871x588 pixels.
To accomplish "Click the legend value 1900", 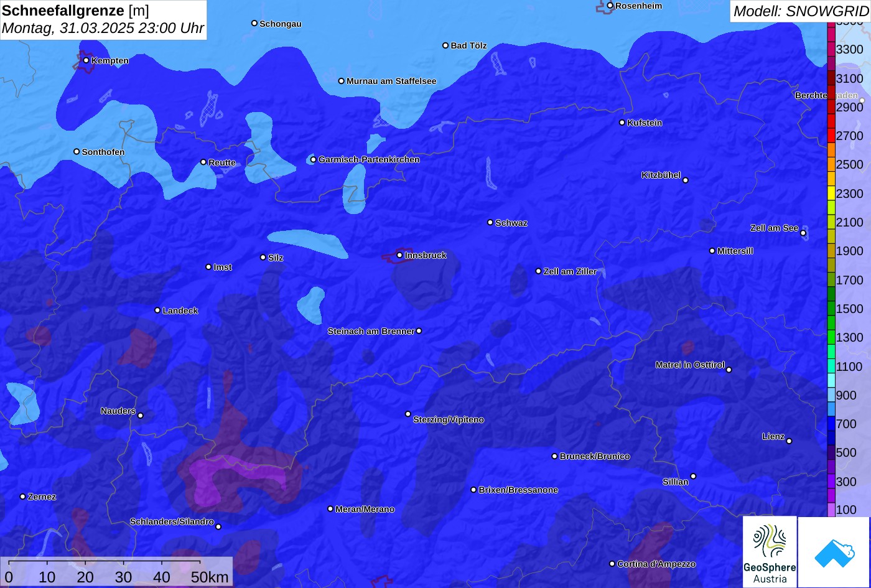I will (x=850, y=251).
